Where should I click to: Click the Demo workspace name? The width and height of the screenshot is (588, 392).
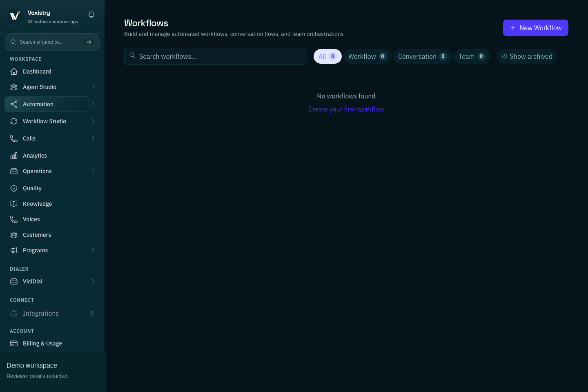tap(32, 365)
